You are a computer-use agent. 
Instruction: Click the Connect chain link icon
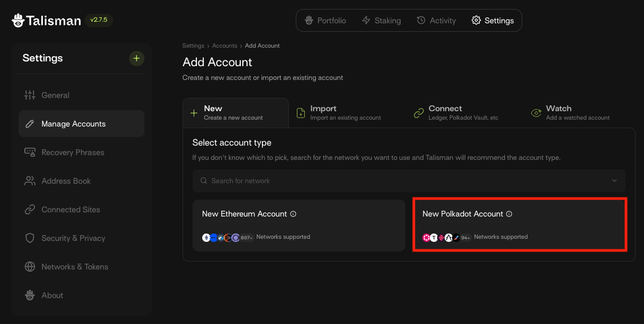coord(419,113)
